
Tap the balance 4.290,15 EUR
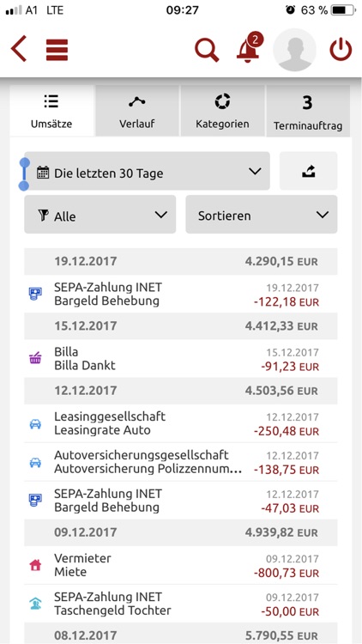point(281,261)
